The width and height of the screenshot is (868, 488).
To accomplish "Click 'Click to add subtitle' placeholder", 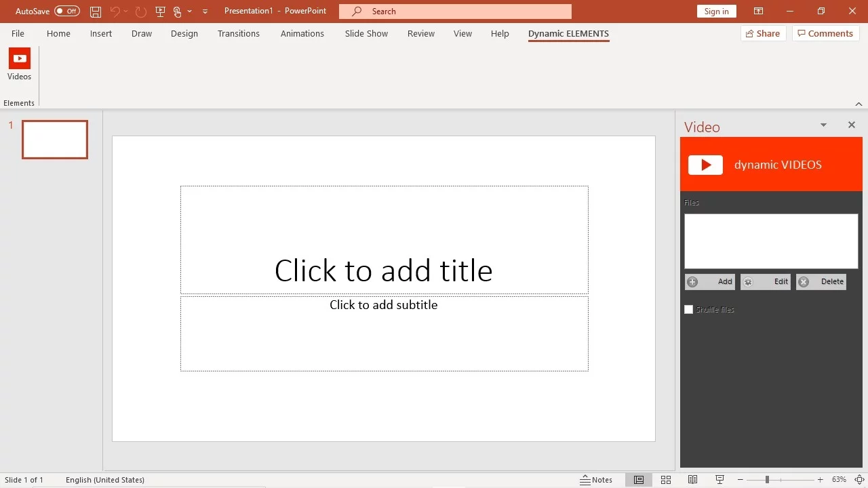I will 384,333.
